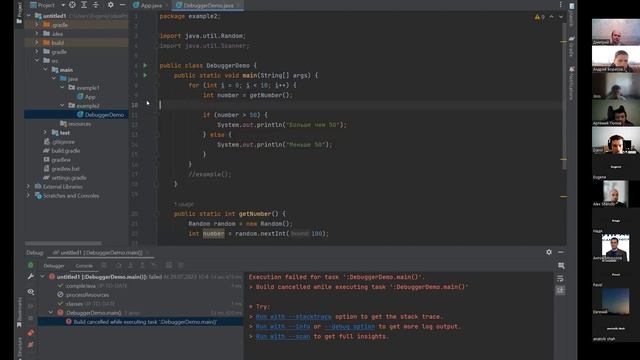Expand the test folder
This screenshot has height=360, width=640.
click(x=45, y=133)
